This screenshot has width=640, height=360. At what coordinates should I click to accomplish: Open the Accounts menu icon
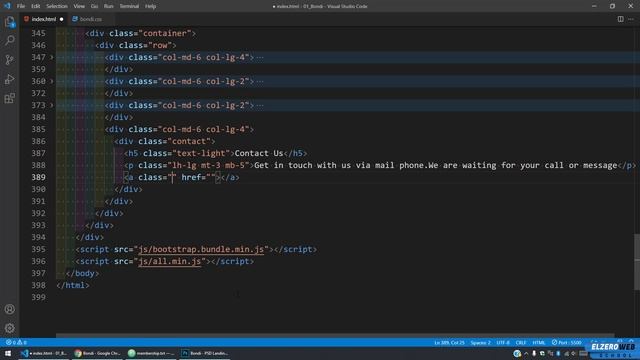(9, 309)
